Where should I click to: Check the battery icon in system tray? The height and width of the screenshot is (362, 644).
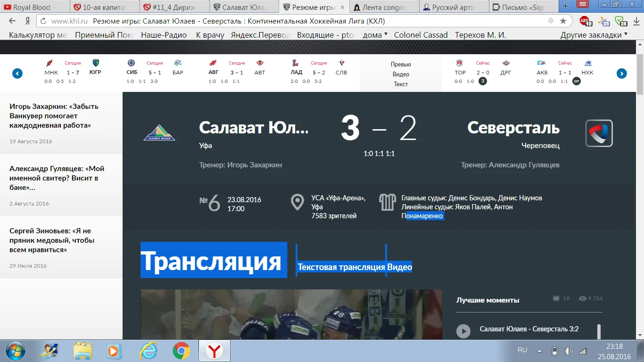(x=555, y=351)
